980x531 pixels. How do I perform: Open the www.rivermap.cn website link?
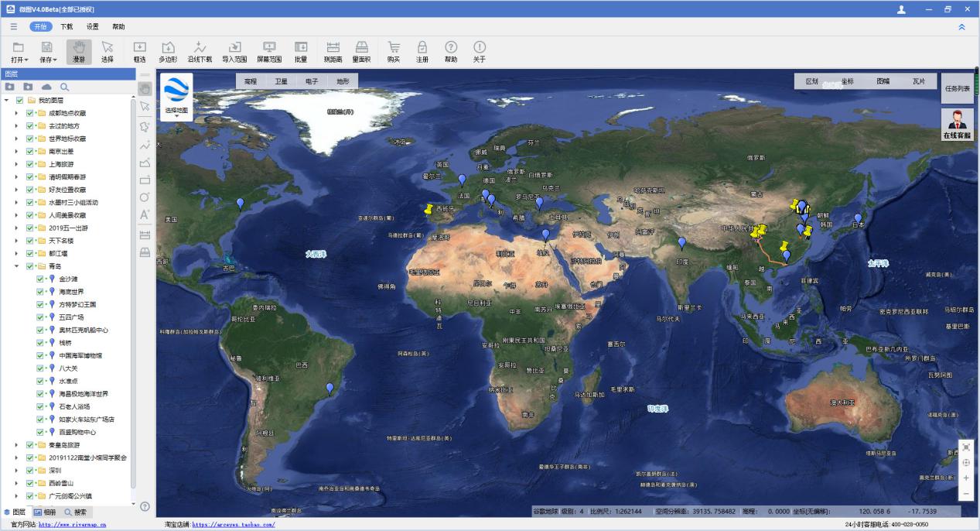coord(73,524)
